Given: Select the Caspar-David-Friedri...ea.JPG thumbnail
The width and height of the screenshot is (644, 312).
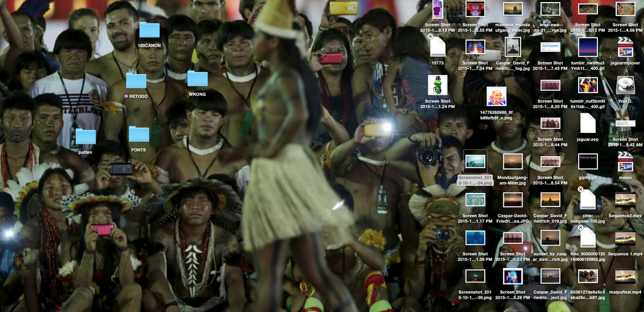Looking at the screenshot, I should (x=513, y=200).
